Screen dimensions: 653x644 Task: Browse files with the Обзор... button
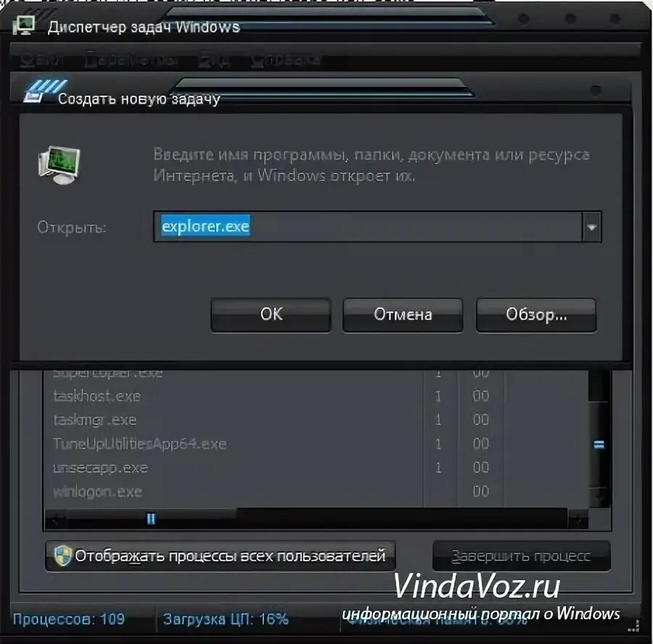(x=536, y=315)
